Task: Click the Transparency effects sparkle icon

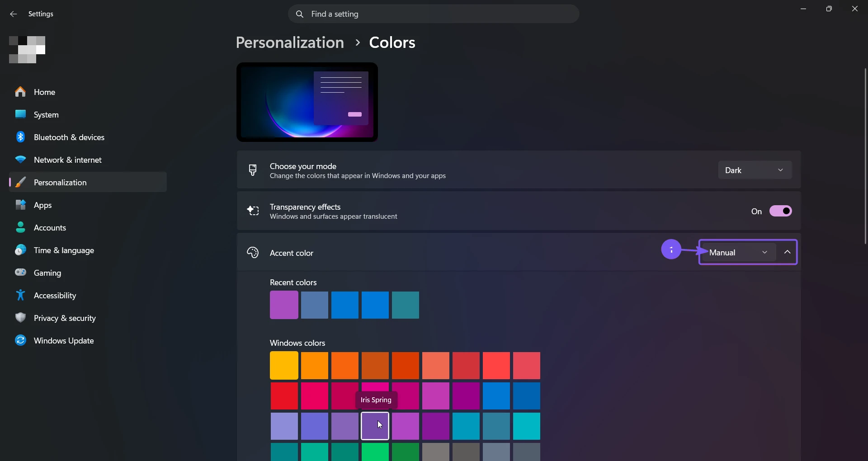Action: (x=253, y=211)
